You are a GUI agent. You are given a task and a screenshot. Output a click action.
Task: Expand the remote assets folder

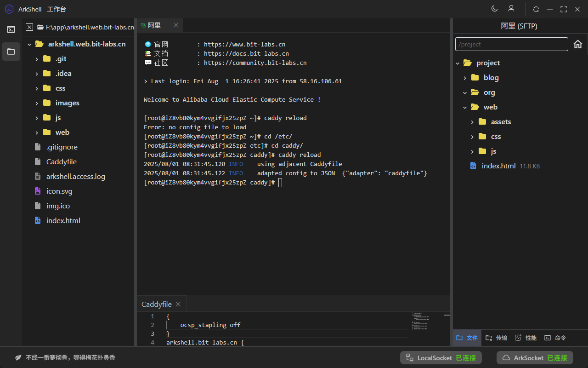(x=472, y=122)
